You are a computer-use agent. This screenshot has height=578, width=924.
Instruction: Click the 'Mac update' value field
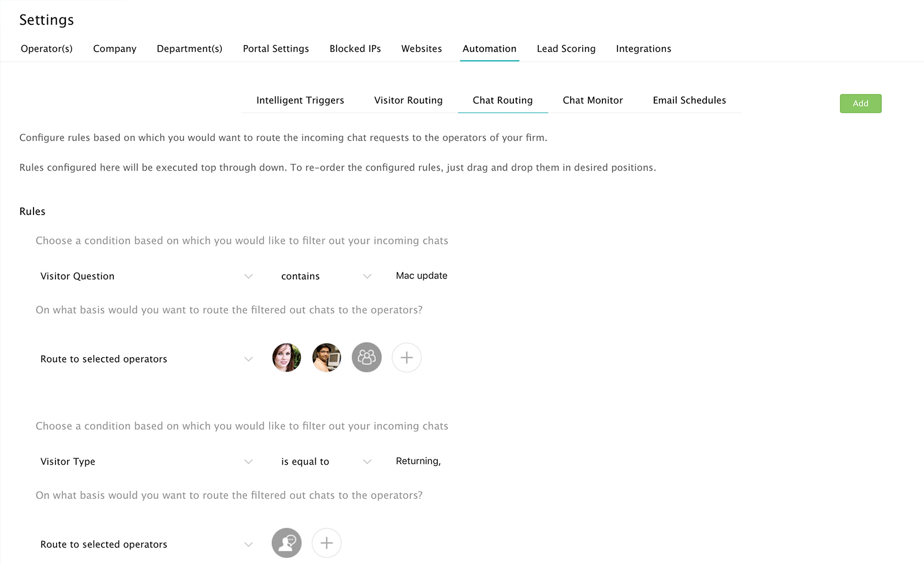click(x=422, y=276)
